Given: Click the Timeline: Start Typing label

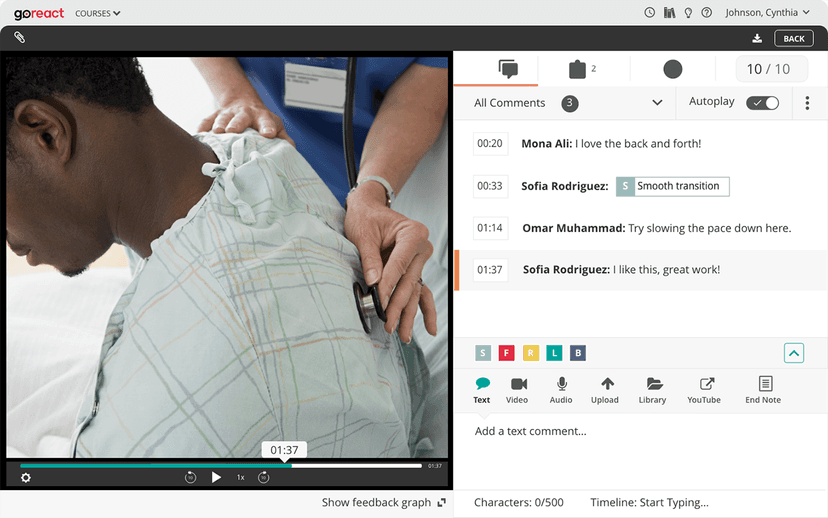Looking at the screenshot, I should pyautogui.click(x=650, y=503).
